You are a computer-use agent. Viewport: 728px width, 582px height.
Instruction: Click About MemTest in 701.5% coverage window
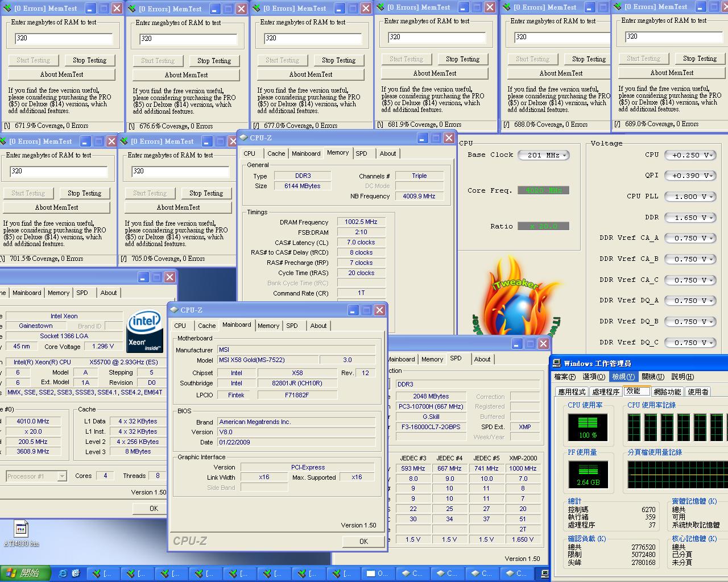(x=56, y=207)
